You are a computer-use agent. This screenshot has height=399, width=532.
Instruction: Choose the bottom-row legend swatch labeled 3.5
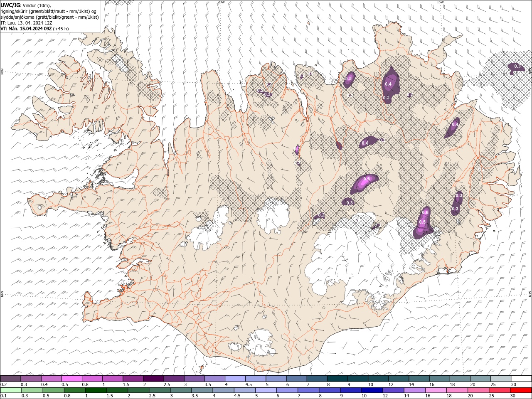tap(202, 390)
